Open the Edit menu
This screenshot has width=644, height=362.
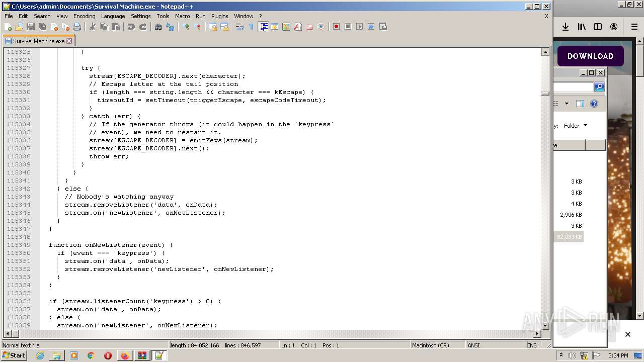[x=23, y=16]
